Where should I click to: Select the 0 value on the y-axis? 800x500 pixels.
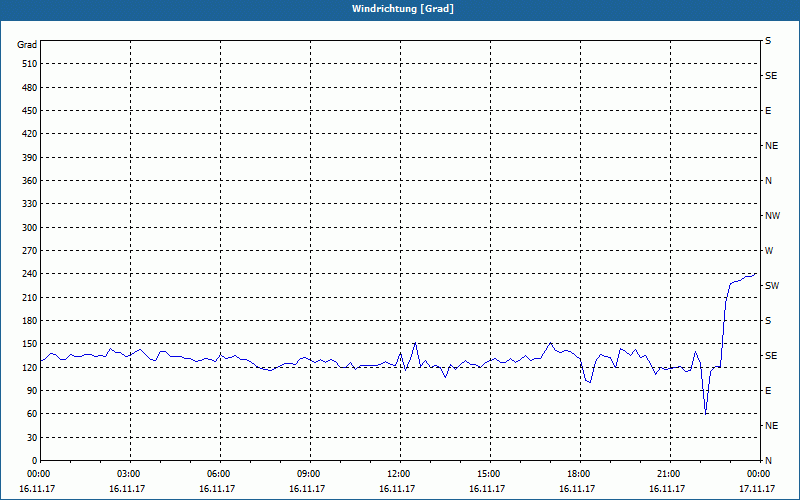[34, 461]
